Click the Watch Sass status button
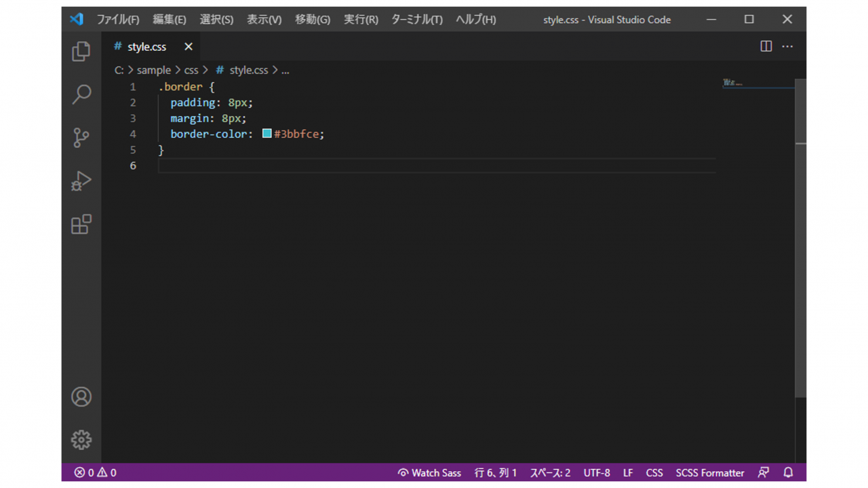 coord(429,472)
